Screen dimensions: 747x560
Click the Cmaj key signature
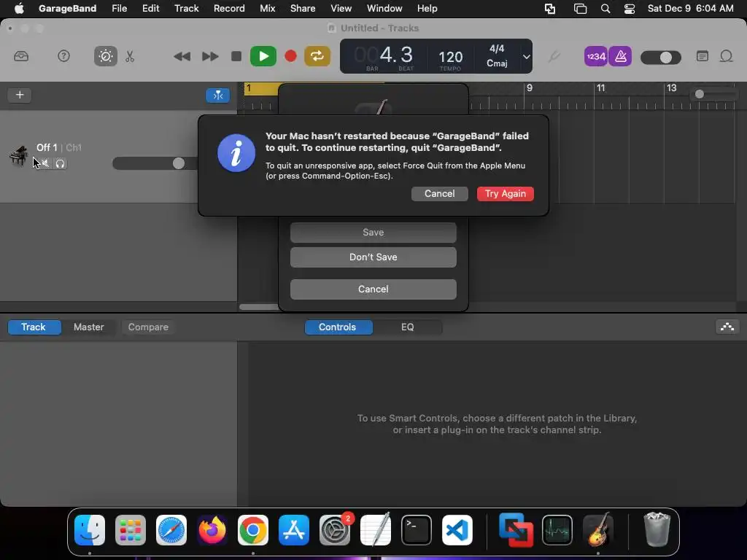(496, 63)
